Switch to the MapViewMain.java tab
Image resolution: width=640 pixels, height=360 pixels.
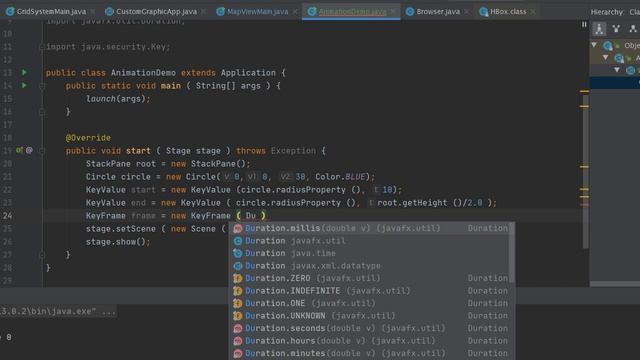point(257,12)
